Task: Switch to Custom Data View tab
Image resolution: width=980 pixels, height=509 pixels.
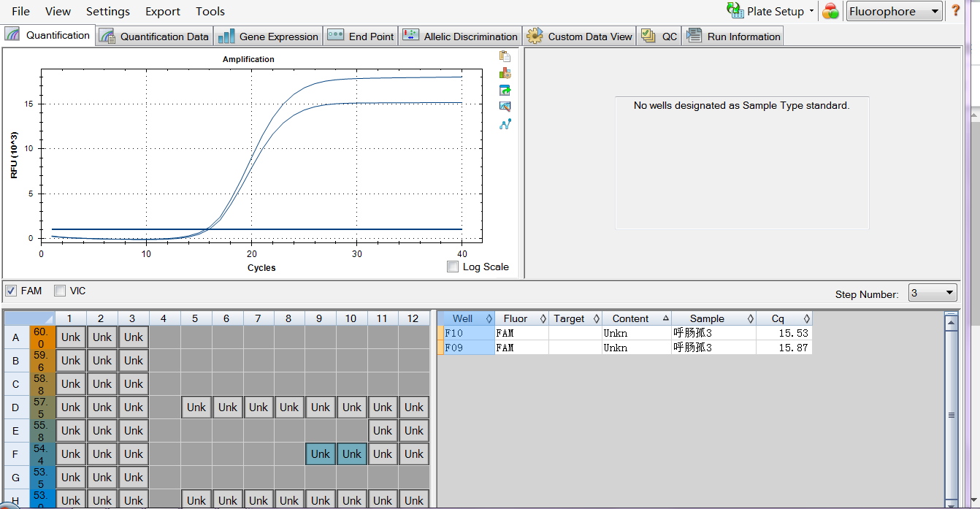Action: click(x=579, y=36)
